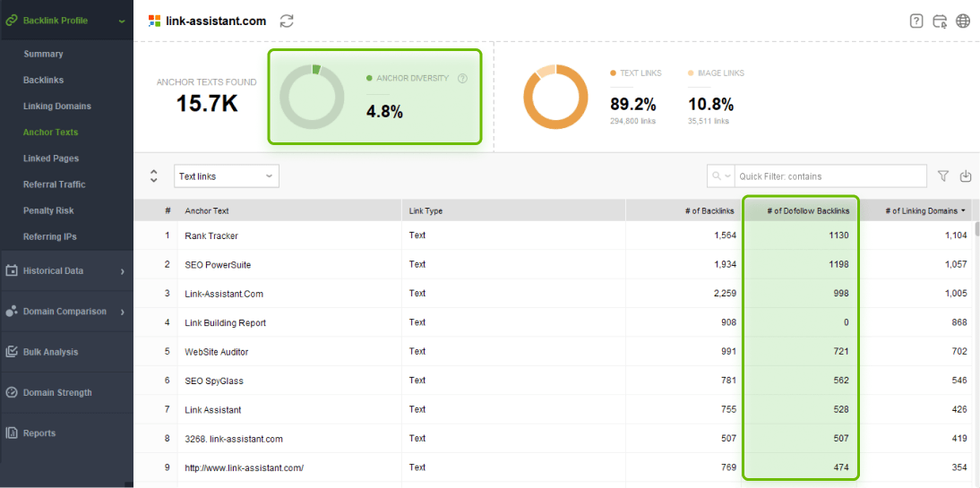Image resolution: width=980 pixels, height=488 pixels.
Task: Sort by Link Type column header
Action: tap(513, 211)
